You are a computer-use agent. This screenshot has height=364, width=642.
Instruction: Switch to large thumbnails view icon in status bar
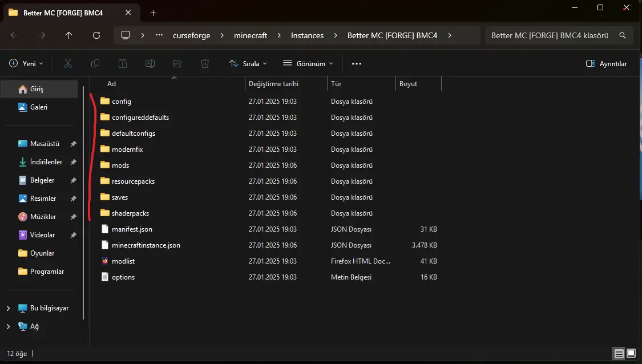pyautogui.click(x=631, y=353)
